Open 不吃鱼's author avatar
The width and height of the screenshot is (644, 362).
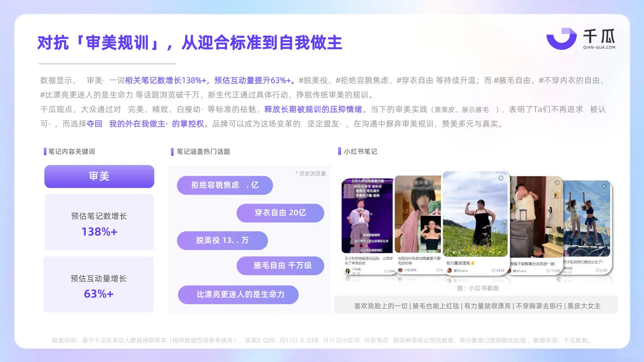pyautogui.click(x=347, y=270)
